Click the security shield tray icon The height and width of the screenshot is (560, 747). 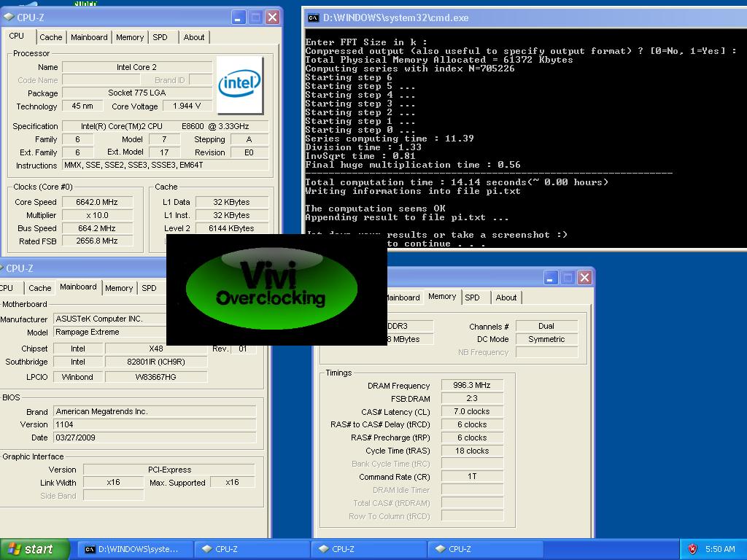pyautogui.click(x=692, y=549)
